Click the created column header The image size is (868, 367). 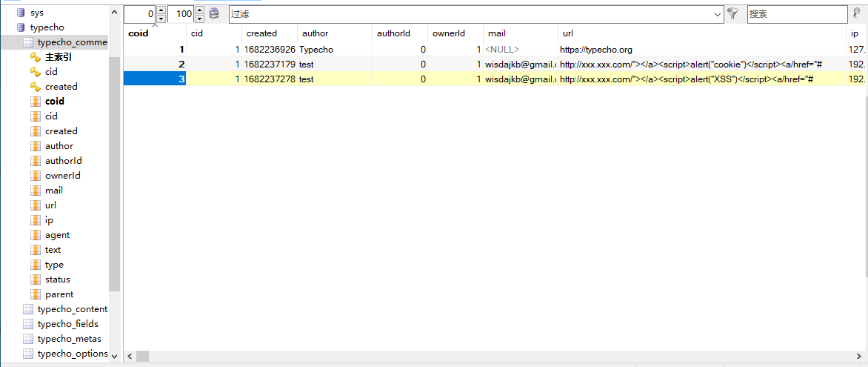pos(270,33)
